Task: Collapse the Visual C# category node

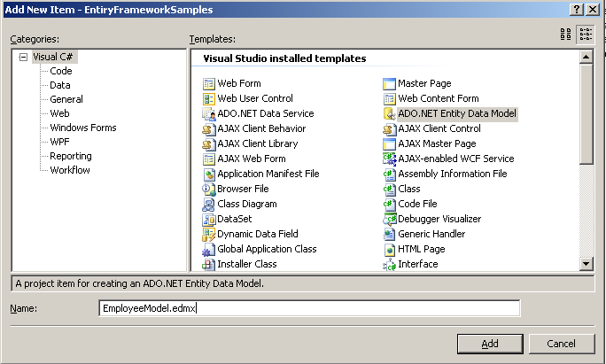Action: coord(23,58)
